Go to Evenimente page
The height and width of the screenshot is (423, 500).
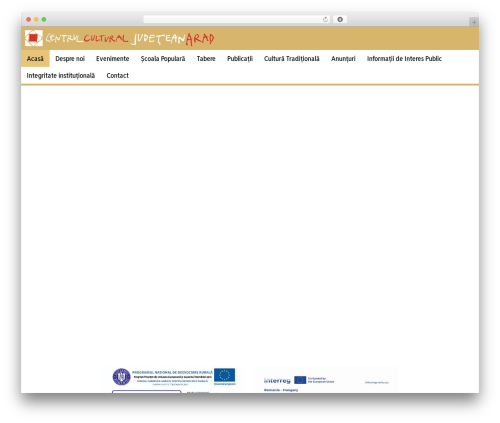(x=113, y=59)
